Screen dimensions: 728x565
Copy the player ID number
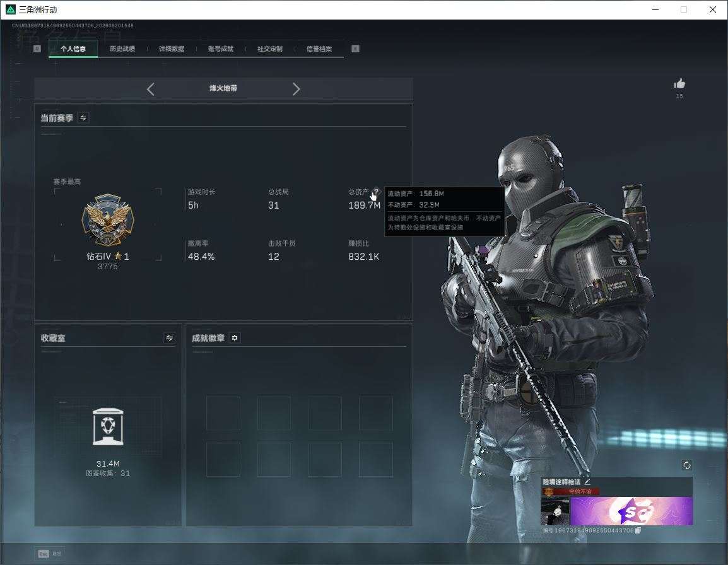[x=638, y=530]
